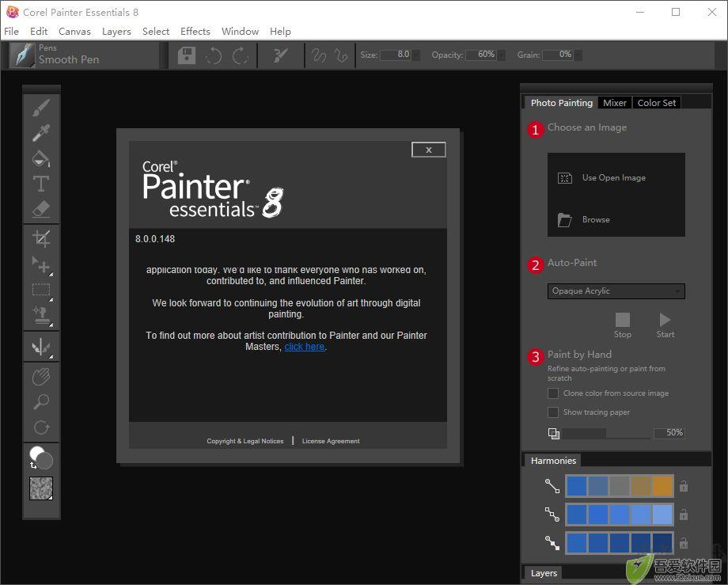Click the Layers panel tab
This screenshot has height=585, width=728.
544,573
